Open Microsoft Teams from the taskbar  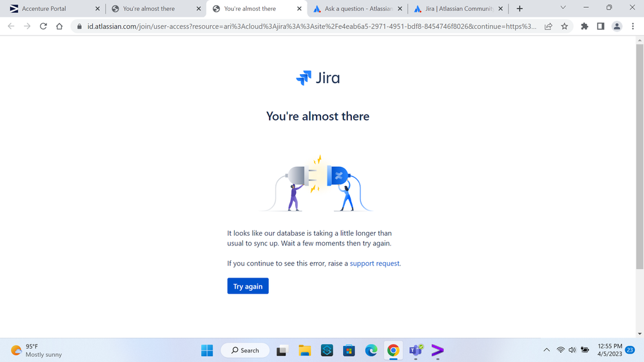click(x=416, y=350)
